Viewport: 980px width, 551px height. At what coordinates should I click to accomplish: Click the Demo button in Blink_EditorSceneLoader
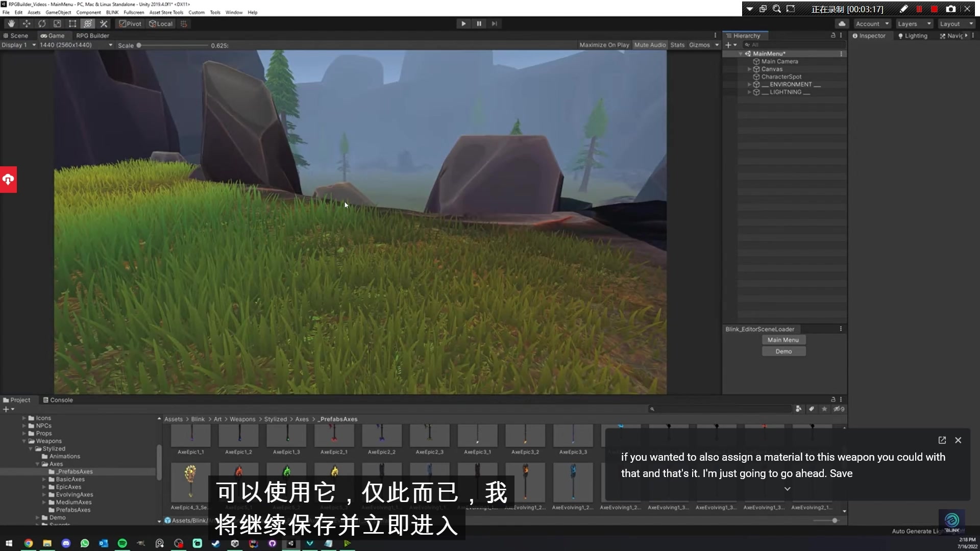(783, 351)
